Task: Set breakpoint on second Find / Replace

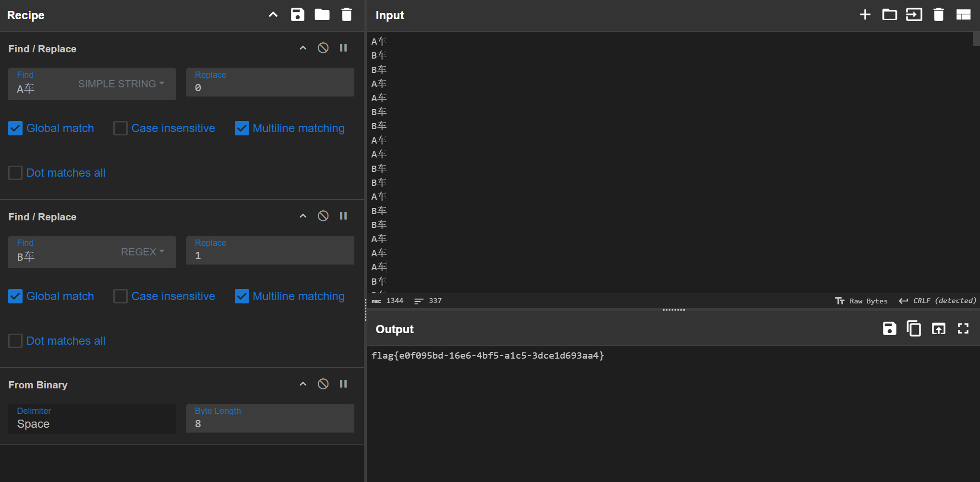Action: pyautogui.click(x=343, y=216)
